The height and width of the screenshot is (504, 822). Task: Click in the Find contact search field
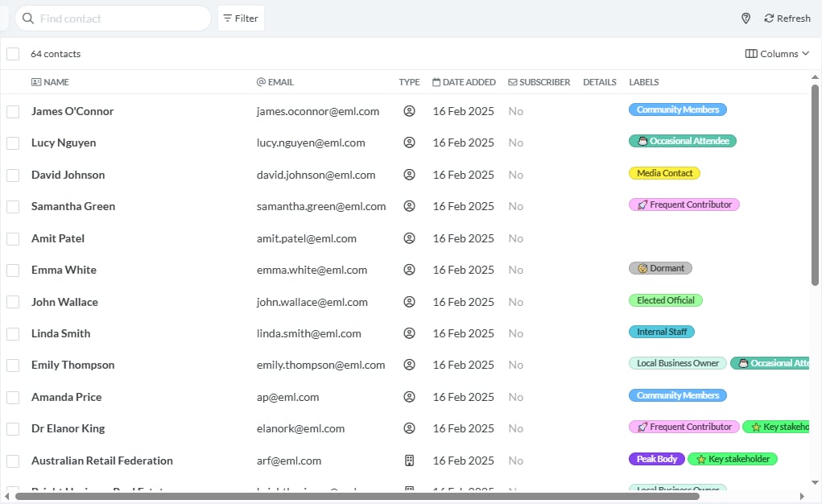pos(114,19)
